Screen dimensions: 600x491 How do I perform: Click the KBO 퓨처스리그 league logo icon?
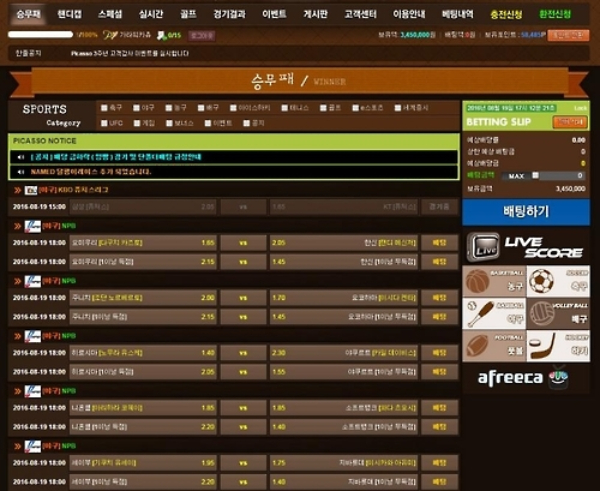tap(31, 190)
